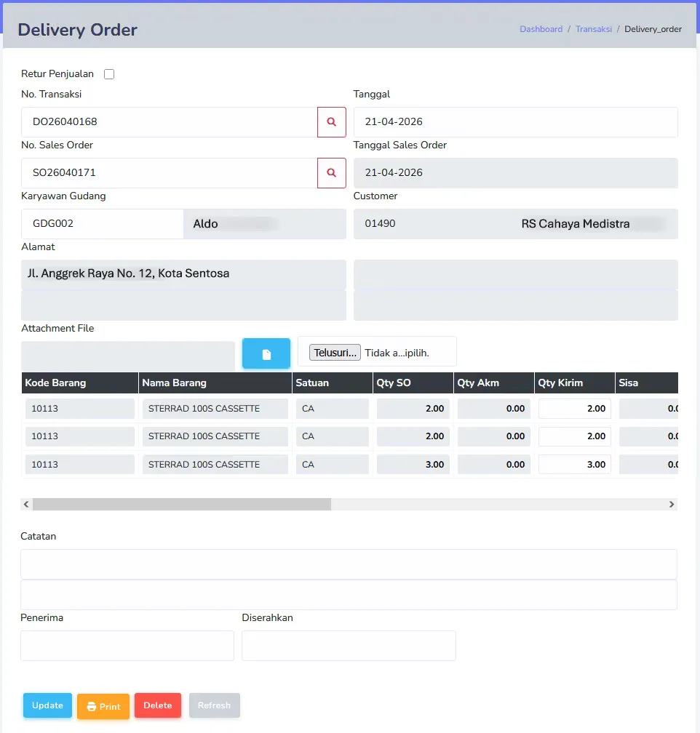Click the Delivery Order page title
Viewport: 700px width, 733px height.
78,30
